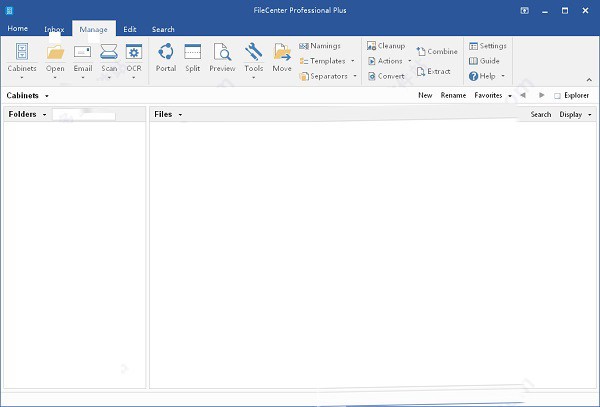Click the Email icon in ribbon
The height and width of the screenshot is (407, 600).
click(x=82, y=52)
